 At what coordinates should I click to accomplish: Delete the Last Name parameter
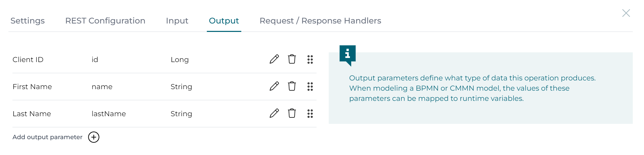pyautogui.click(x=292, y=113)
